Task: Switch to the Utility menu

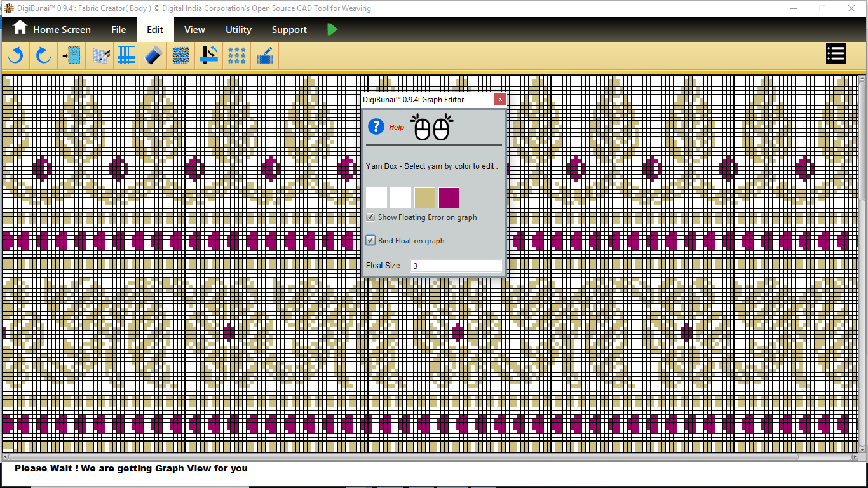Action: [x=238, y=30]
